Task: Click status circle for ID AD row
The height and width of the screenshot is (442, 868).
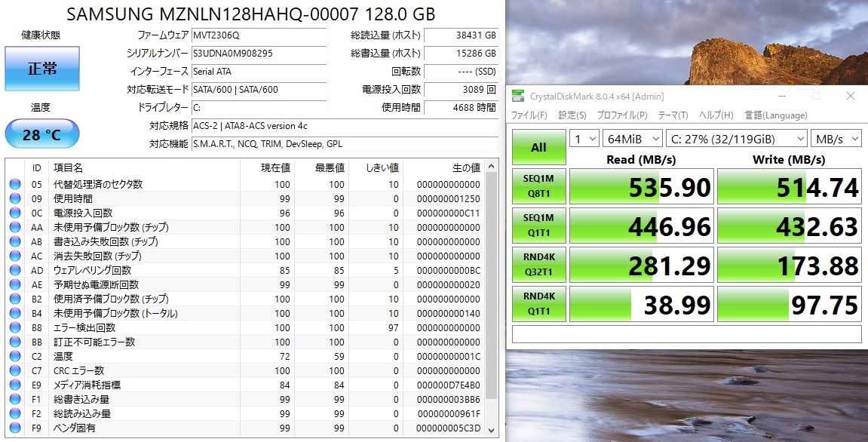Action: coord(15,270)
